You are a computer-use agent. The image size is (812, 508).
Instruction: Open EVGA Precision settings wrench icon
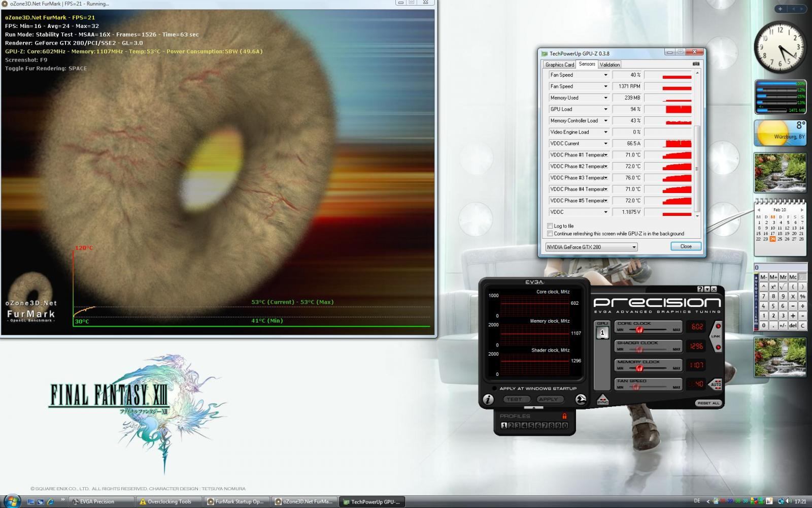[581, 400]
